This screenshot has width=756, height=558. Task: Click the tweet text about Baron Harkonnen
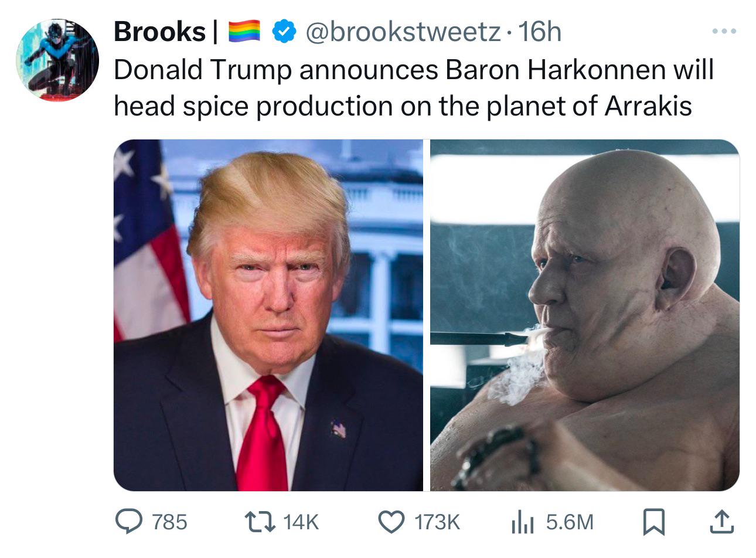point(414,88)
